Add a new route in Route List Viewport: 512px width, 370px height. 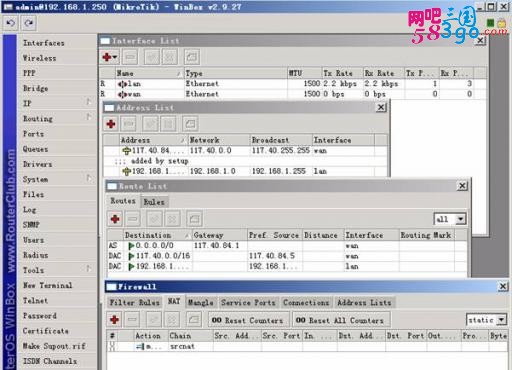point(115,219)
